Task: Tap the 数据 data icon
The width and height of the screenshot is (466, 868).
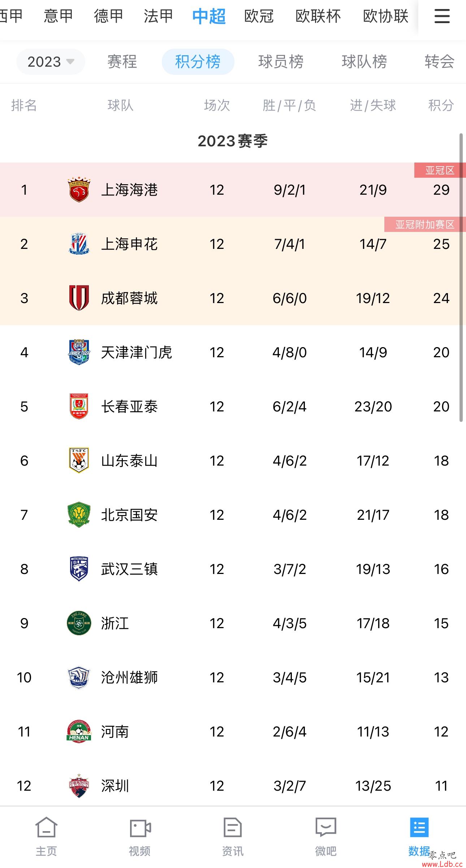Action: (x=419, y=827)
